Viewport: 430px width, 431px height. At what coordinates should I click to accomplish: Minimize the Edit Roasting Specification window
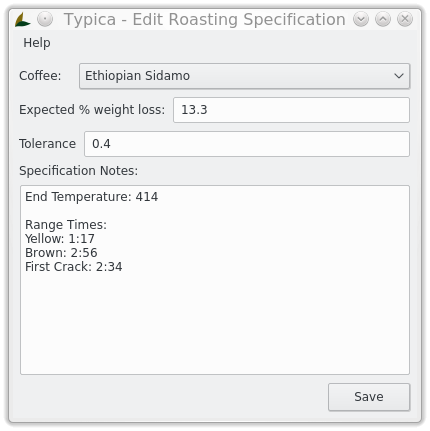click(x=361, y=19)
